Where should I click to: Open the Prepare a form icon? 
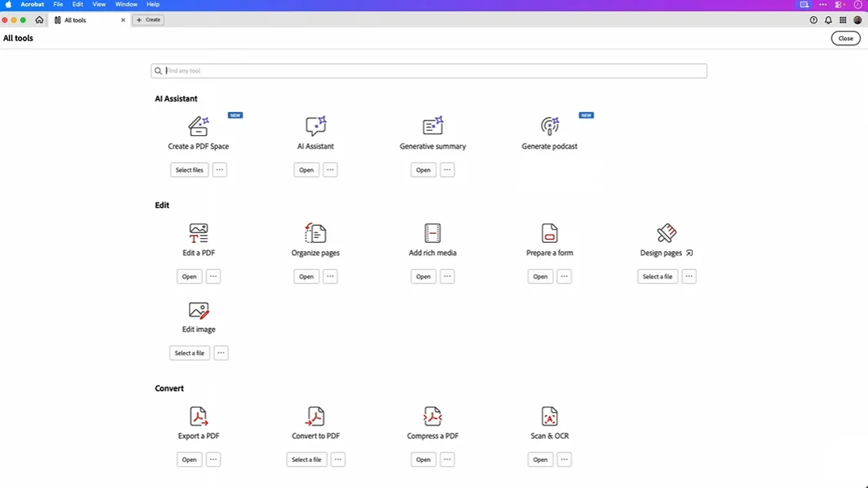coord(550,233)
